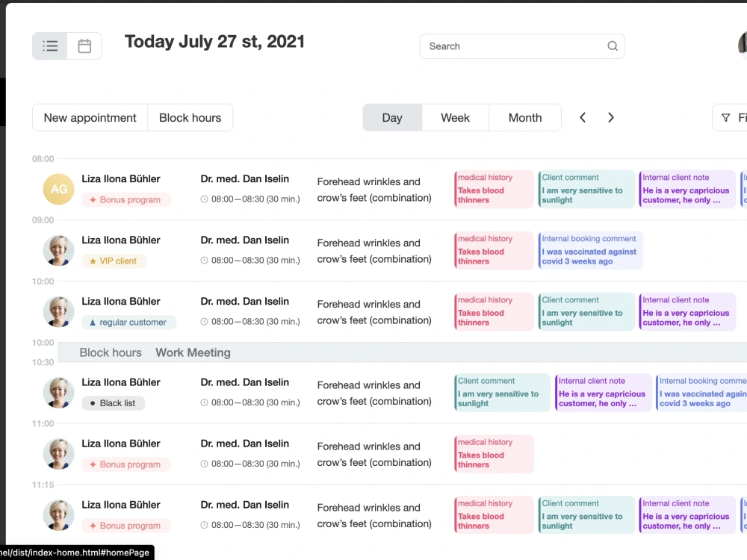
Task: Click the VIP client tag
Action: 114,261
